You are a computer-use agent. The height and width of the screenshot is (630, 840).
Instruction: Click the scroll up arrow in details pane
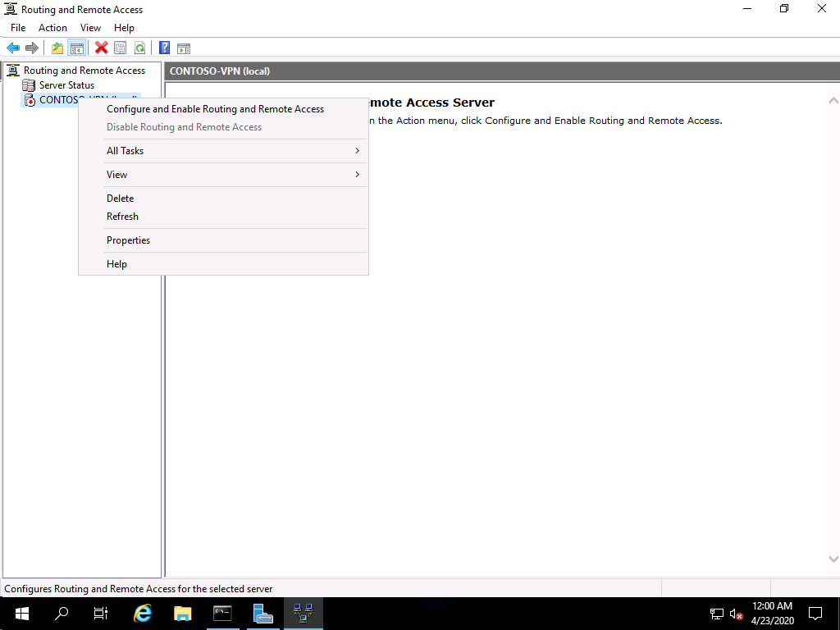click(x=833, y=101)
